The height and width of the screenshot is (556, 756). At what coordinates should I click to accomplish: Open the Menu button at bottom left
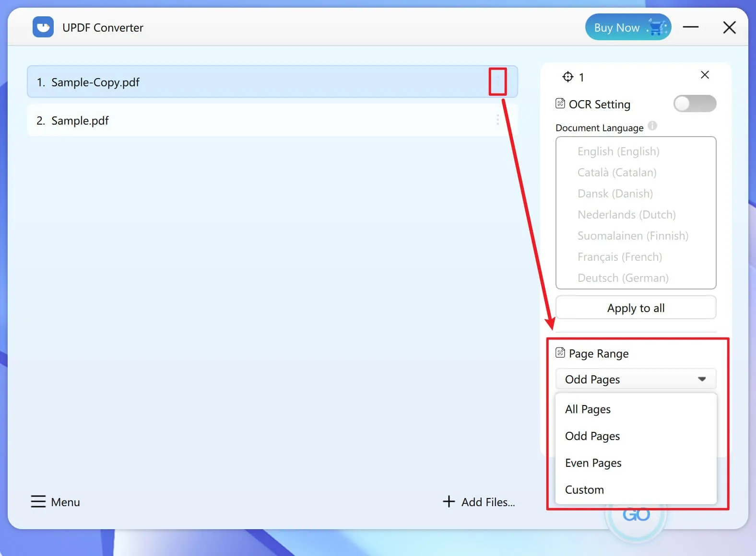click(56, 502)
